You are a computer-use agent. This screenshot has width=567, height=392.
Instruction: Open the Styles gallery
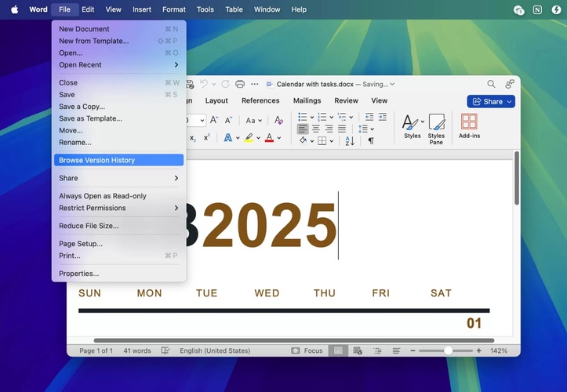point(413,126)
